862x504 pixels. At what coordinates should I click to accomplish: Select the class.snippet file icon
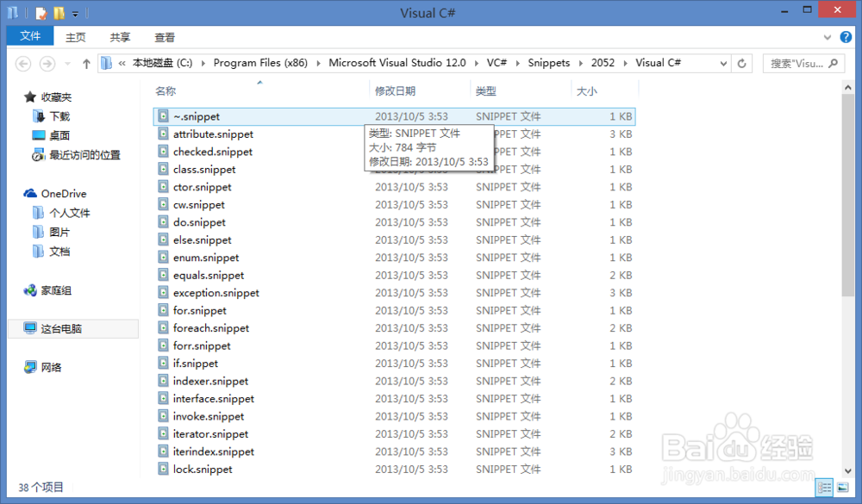(163, 169)
